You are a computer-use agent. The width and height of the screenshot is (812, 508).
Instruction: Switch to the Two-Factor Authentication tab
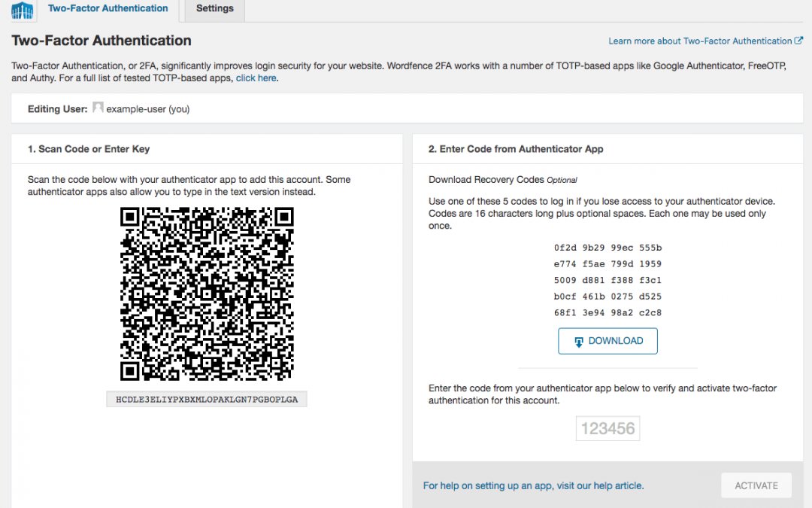108,8
